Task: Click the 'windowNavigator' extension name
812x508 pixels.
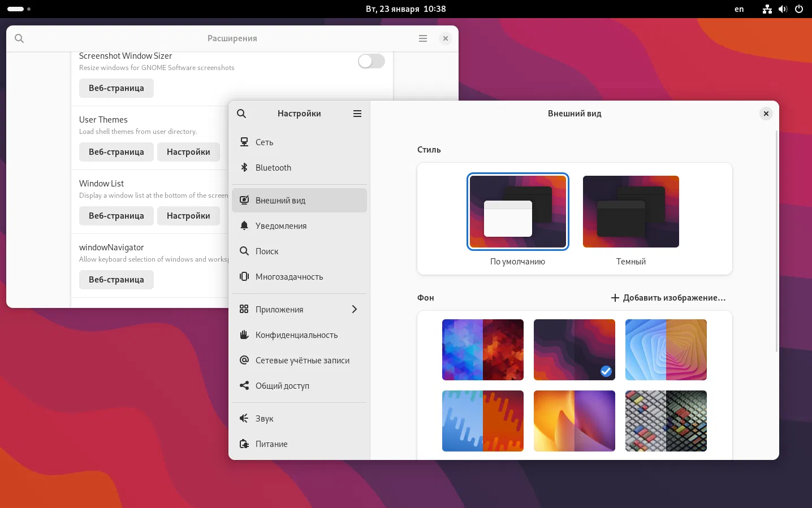Action: 111,248
